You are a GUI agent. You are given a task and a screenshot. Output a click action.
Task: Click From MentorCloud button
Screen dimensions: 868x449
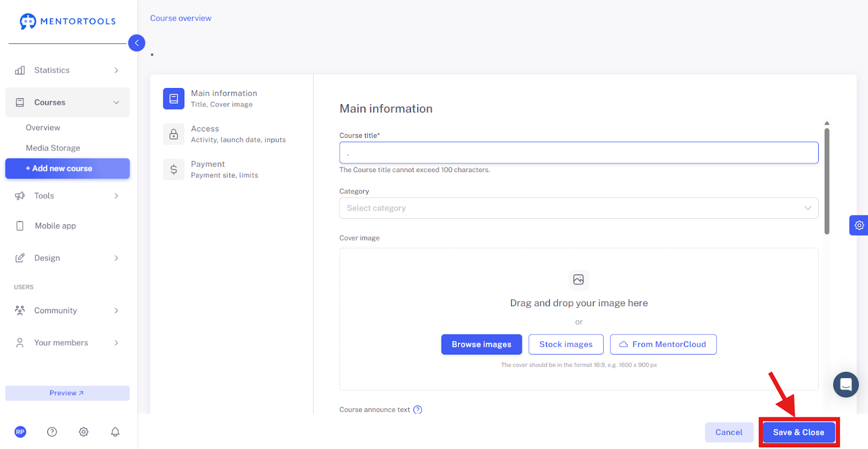[663, 344]
